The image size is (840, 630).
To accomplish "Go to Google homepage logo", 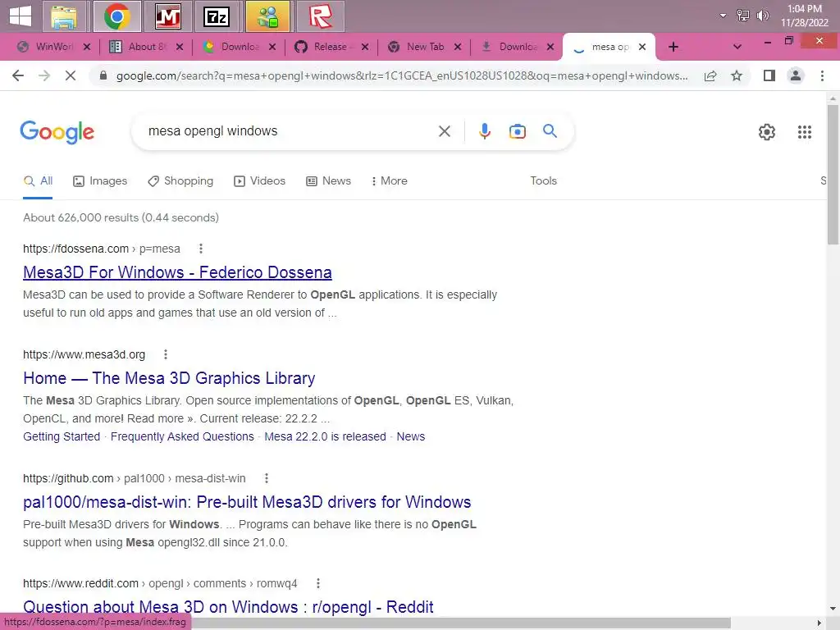I will (57, 132).
